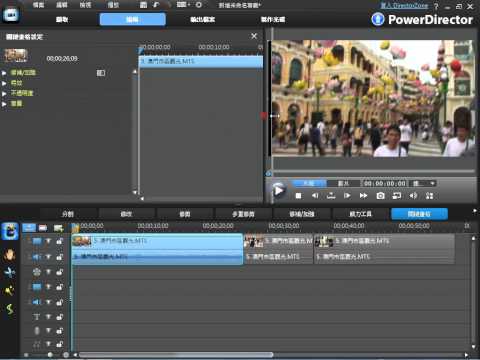Click the arrow at the right of the function buttons row
The height and width of the screenshot is (360, 480).
point(475,211)
